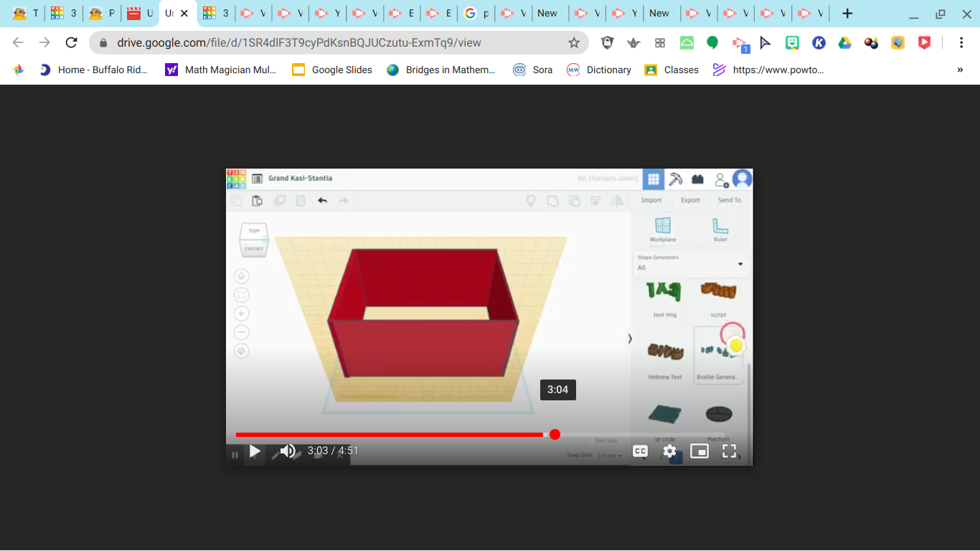Switch to the Google tab labeled p
The height and width of the screenshot is (551, 980).
tap(477, 13)
